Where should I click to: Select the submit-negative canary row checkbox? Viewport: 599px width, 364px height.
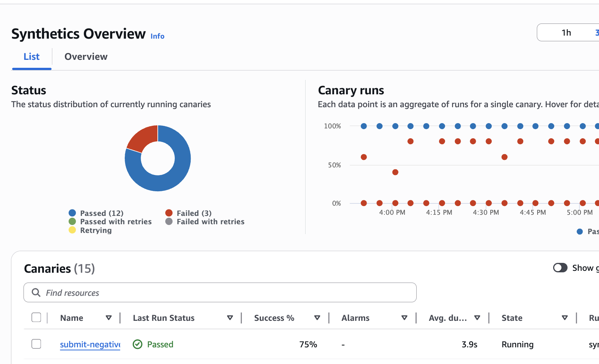(x=36, y=344)
